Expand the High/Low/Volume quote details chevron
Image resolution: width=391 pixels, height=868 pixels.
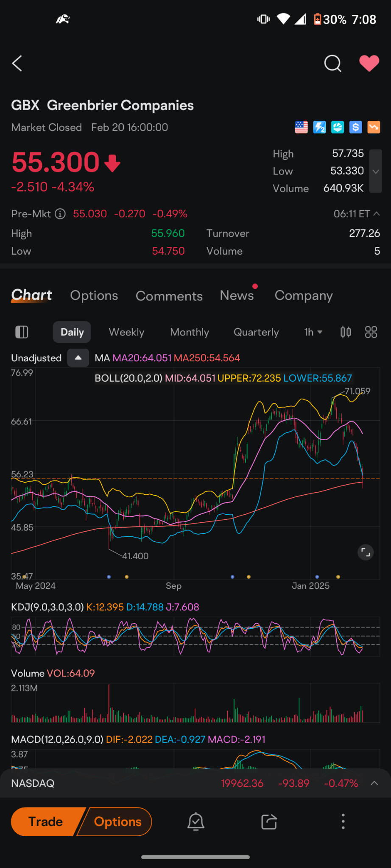click(376, 171)
